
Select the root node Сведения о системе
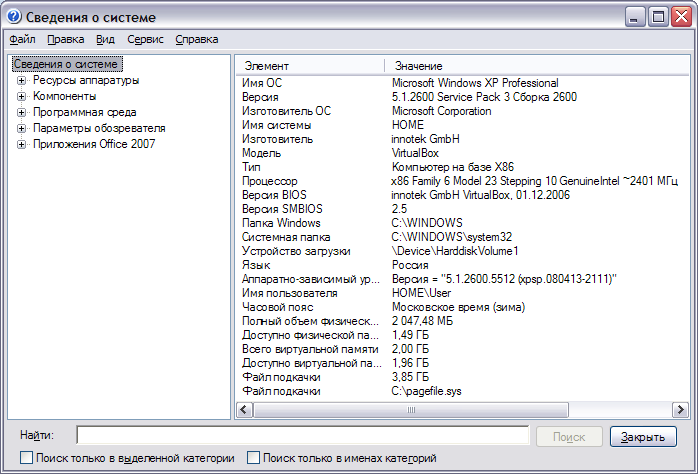click(66, 64)
